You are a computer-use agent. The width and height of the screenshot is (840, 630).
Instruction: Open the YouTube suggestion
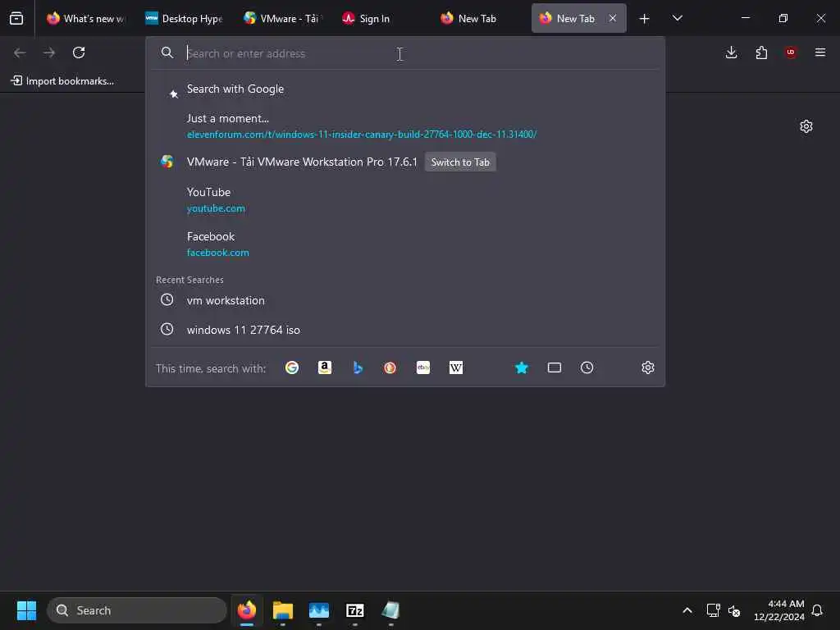405,200
